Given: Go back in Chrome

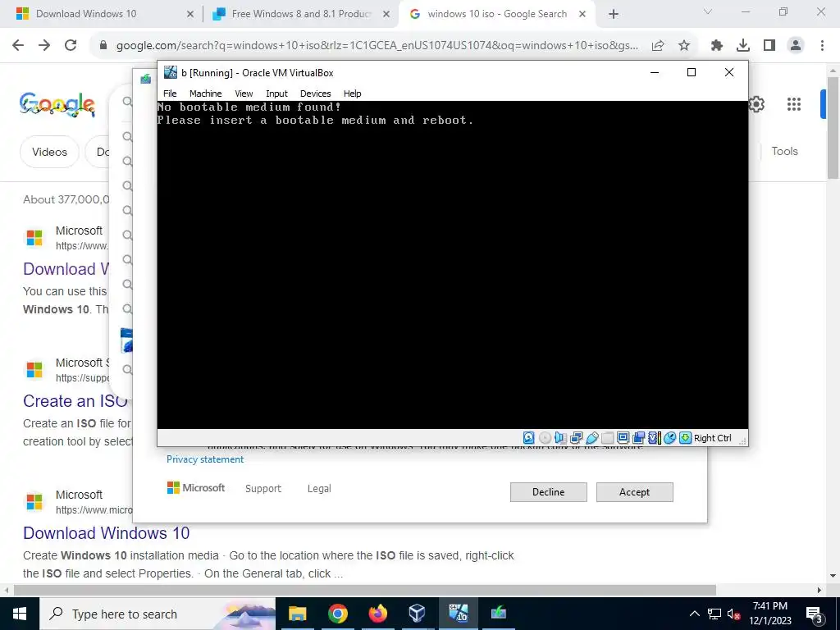Looking at the screenshot, I should [18, 46].
